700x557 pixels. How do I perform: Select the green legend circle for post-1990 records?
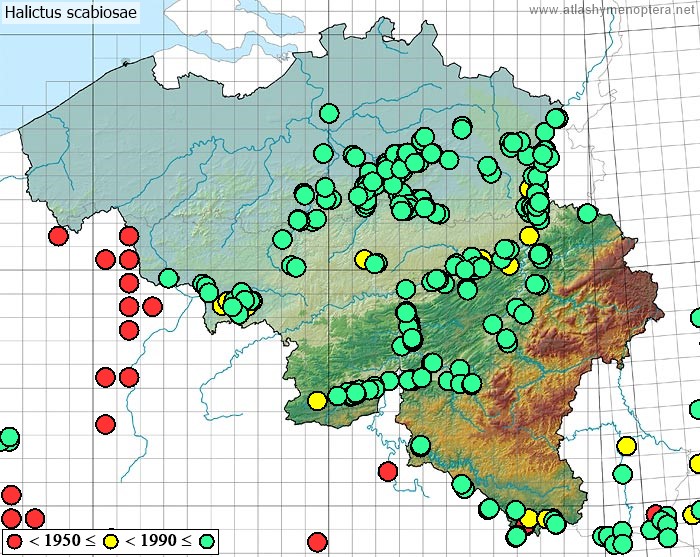coord(207,541)
